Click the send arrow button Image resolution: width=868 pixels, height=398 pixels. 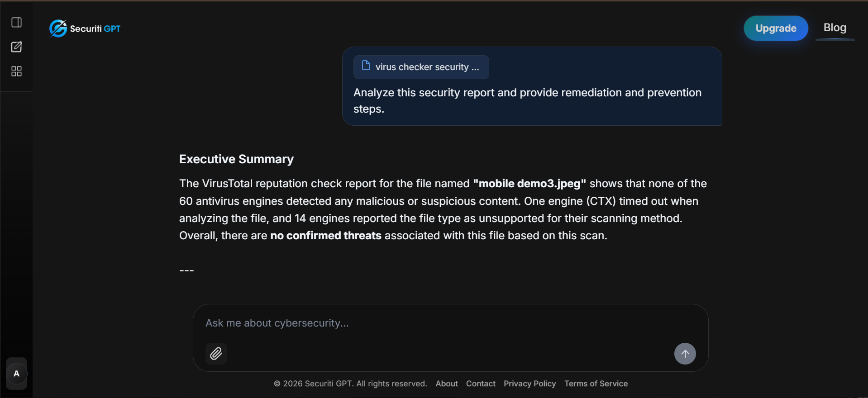[685, 354]
